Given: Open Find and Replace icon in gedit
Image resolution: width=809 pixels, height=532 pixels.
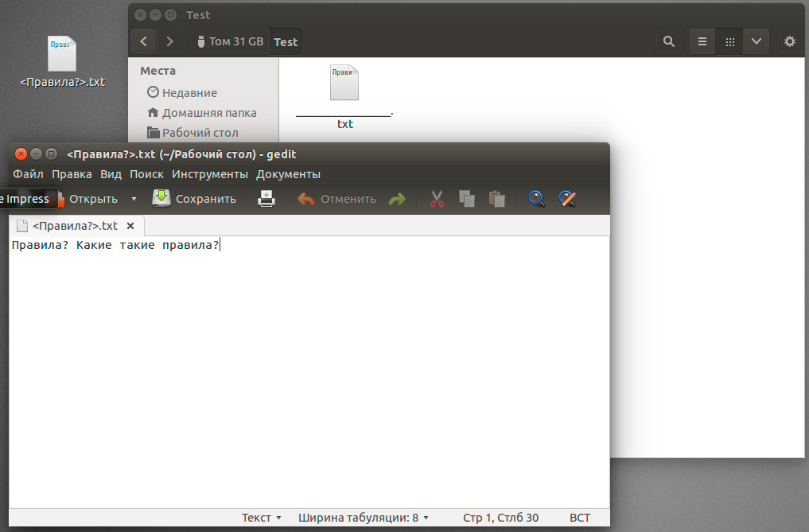Looking at the screenshot, I should [567, 199].
